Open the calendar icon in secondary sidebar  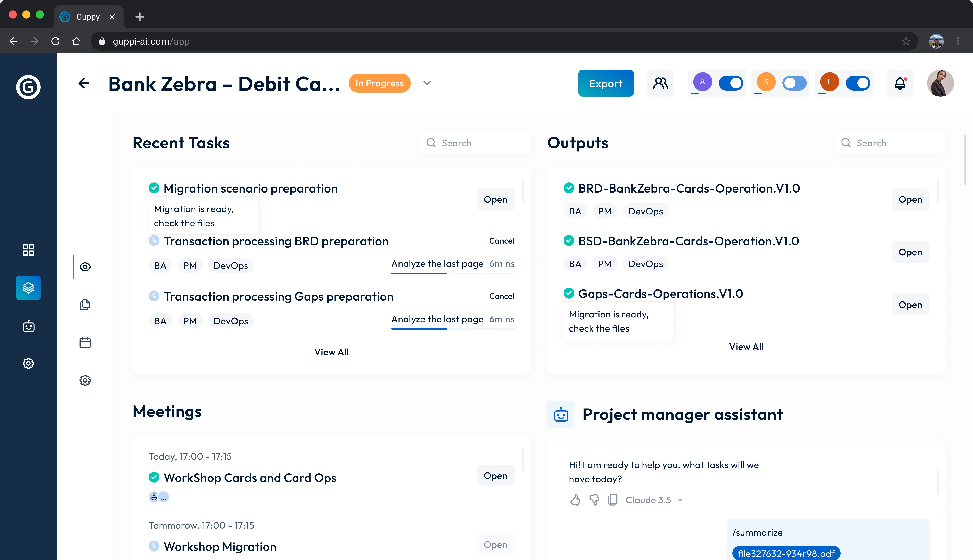(x=85, y=342)
